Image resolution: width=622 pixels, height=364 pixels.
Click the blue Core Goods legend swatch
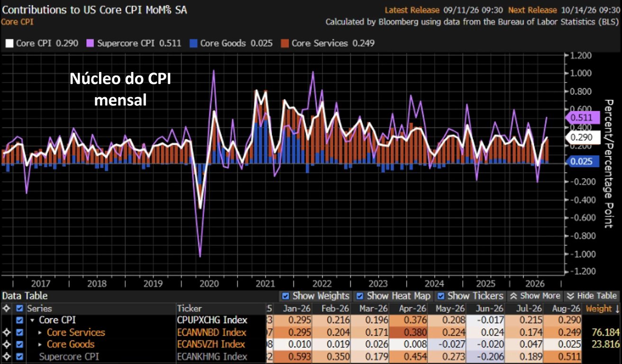pos(193,43)
